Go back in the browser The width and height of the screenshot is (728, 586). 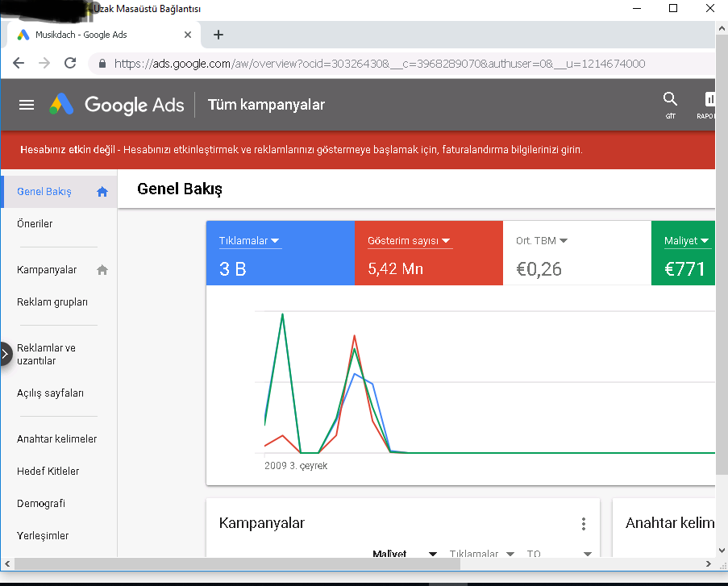tap(19, 63)
